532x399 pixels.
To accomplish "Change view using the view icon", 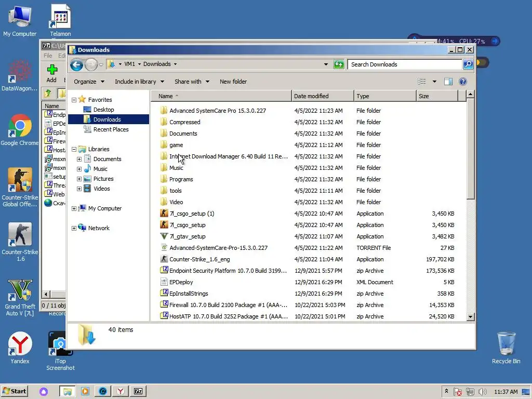I will coord(421,82).
